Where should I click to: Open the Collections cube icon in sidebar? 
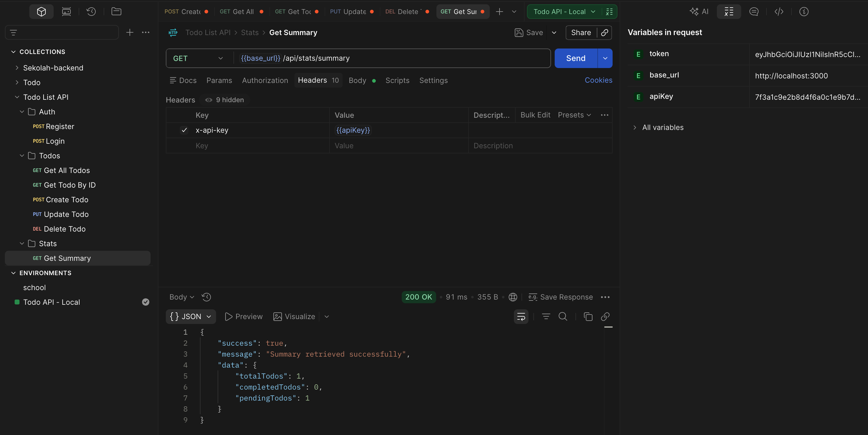[41, 12]
